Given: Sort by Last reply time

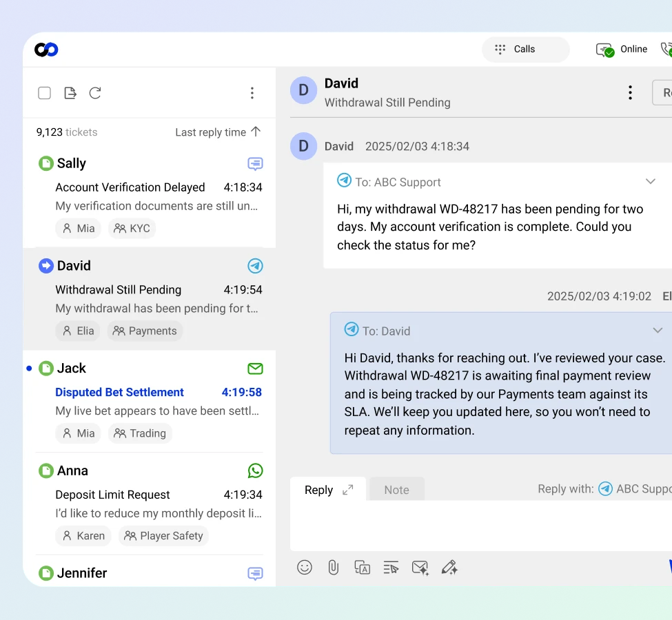Looking at the screenshot, I should coord(210,132).
